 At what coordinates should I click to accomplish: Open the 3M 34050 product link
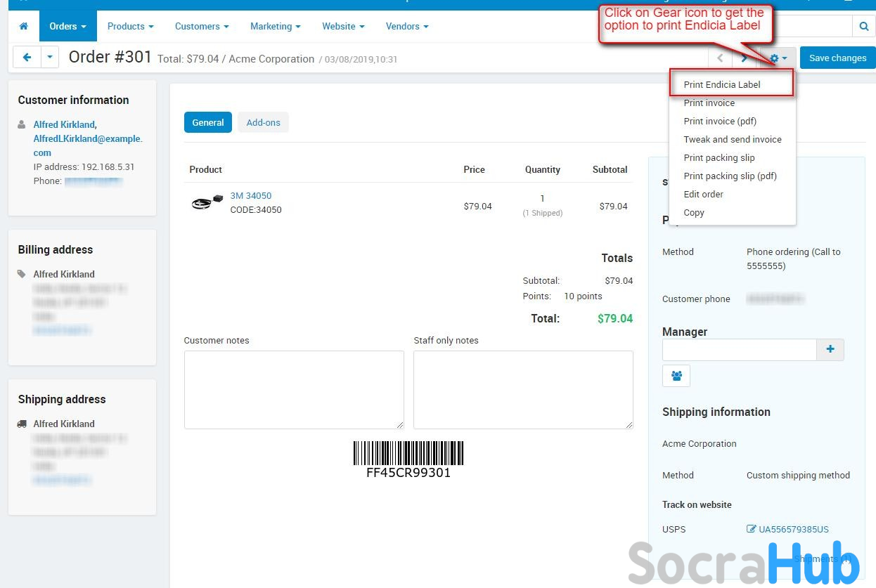pos(251,196)
